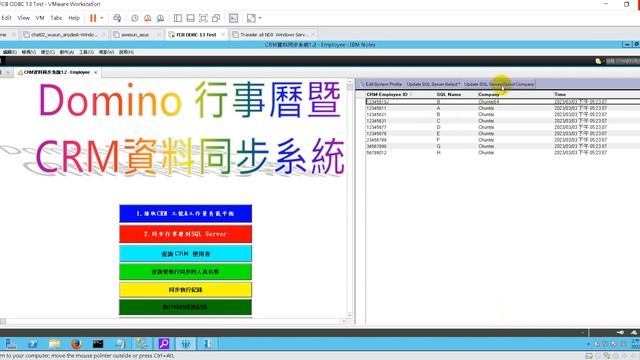Screen dimensions: 640x360
Task: Click the take snapshot clock icon
Action: coord(135,18)
